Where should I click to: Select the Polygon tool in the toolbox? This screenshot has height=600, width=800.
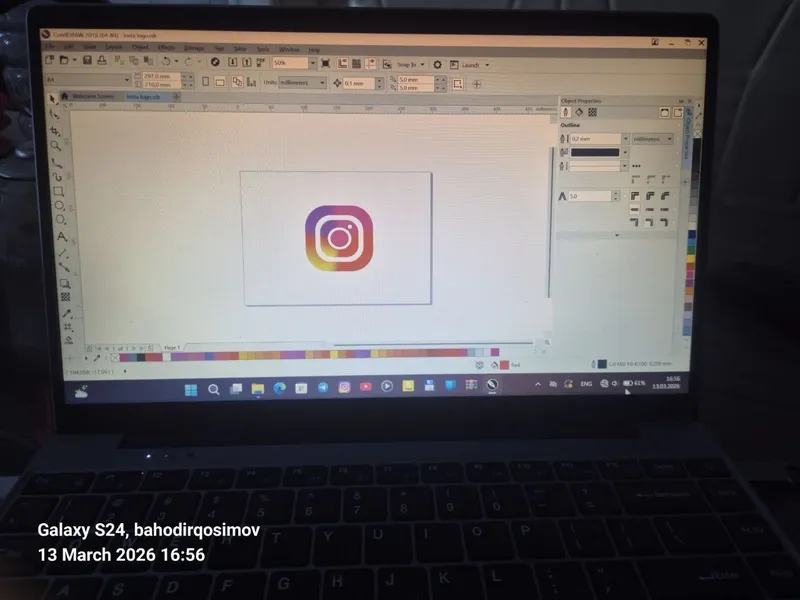(x=61, y=220)
